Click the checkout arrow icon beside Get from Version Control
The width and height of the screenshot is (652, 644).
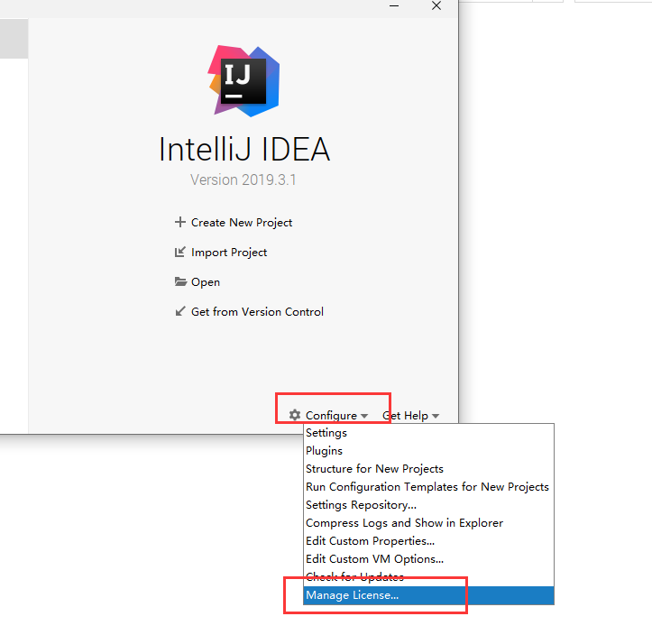[179, 311]
